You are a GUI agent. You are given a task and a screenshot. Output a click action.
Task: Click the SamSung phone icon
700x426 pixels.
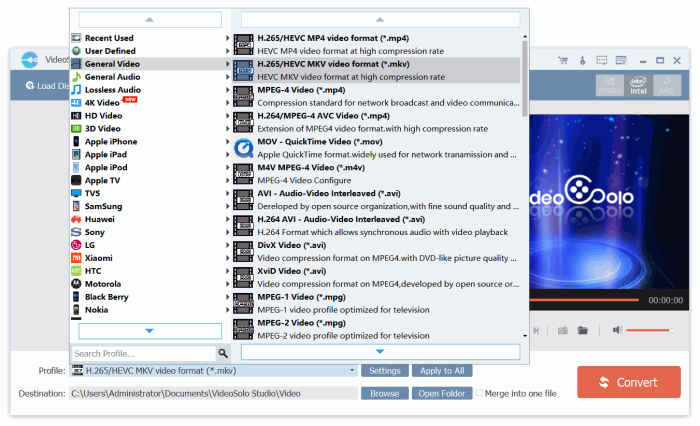76,206
